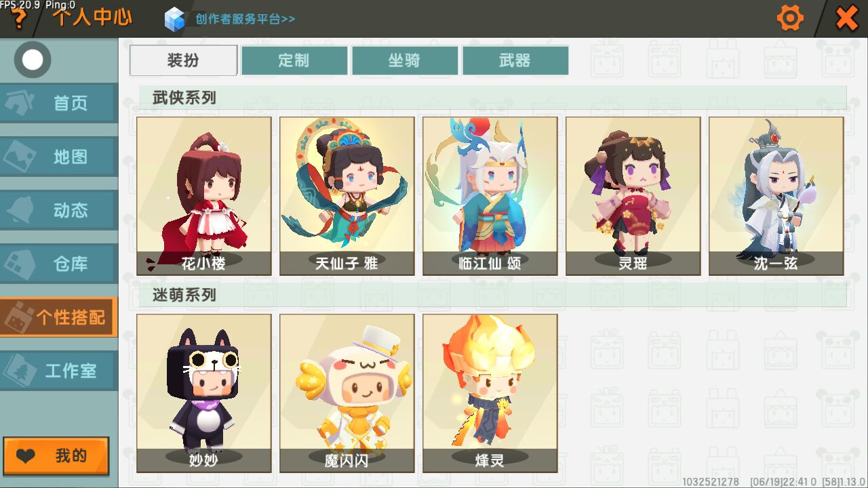Select the 装扮 outfit tab
The width and height of the screenshot is (868, 488).
coord(184,60)
